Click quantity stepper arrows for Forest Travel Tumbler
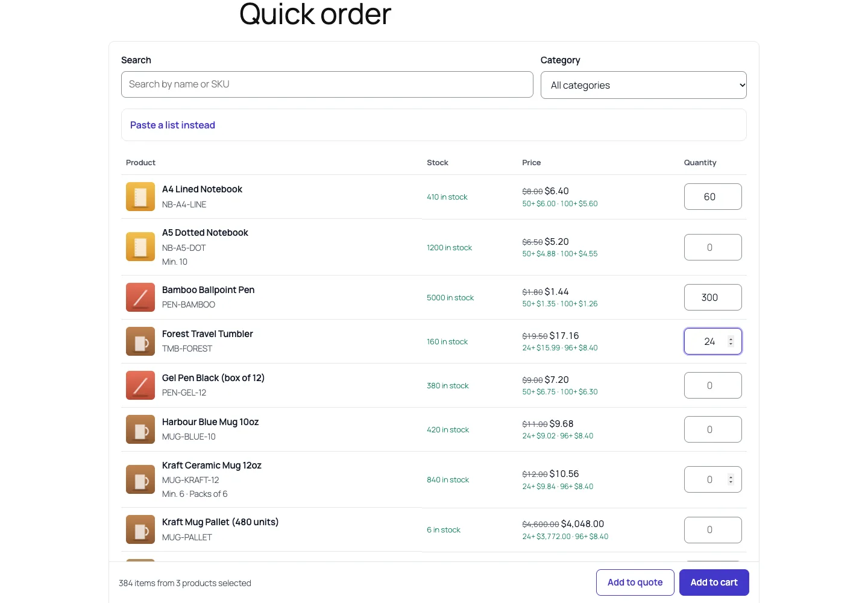The width and height of the screenshot is (868, 603). [x=731, y=341]
